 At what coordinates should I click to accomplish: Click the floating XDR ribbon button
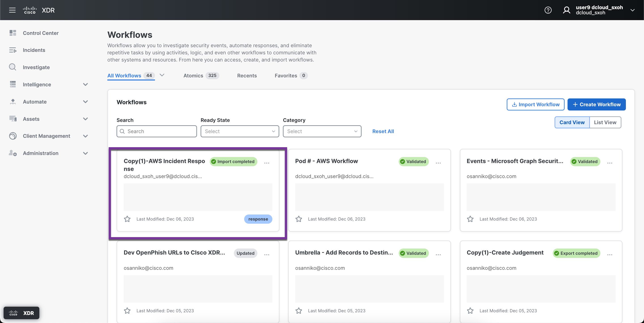tap(21, 313)
